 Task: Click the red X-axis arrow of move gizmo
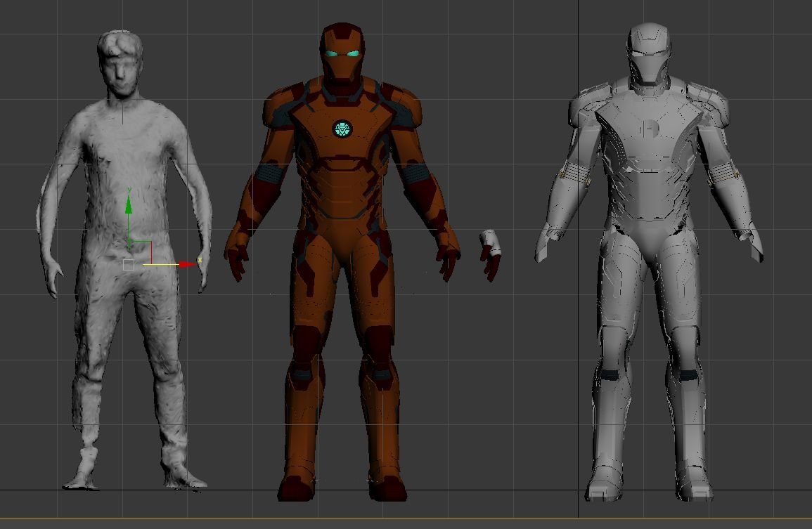(x=188, y=264)
